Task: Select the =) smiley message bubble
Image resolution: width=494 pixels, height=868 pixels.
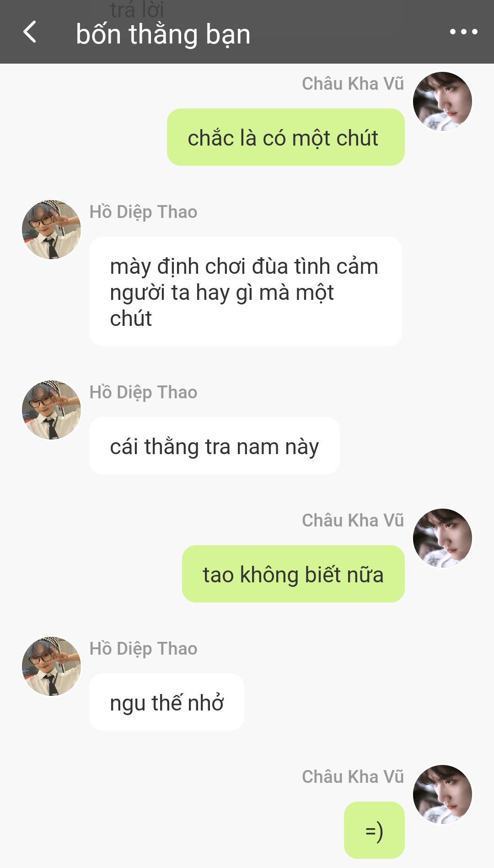Action: tap(374, 830)
